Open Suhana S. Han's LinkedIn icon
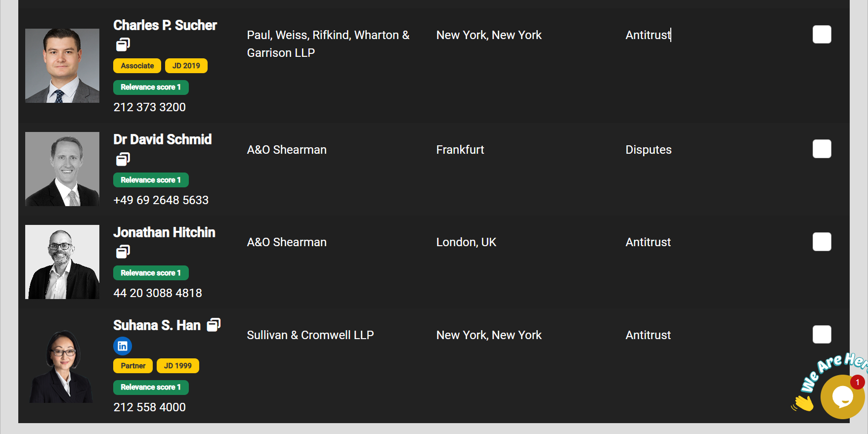 pos(123,346)
